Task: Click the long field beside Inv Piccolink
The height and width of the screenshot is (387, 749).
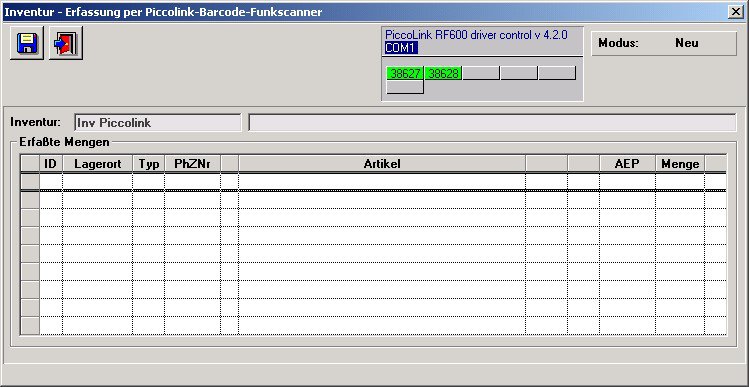Action: click(492, 123)
